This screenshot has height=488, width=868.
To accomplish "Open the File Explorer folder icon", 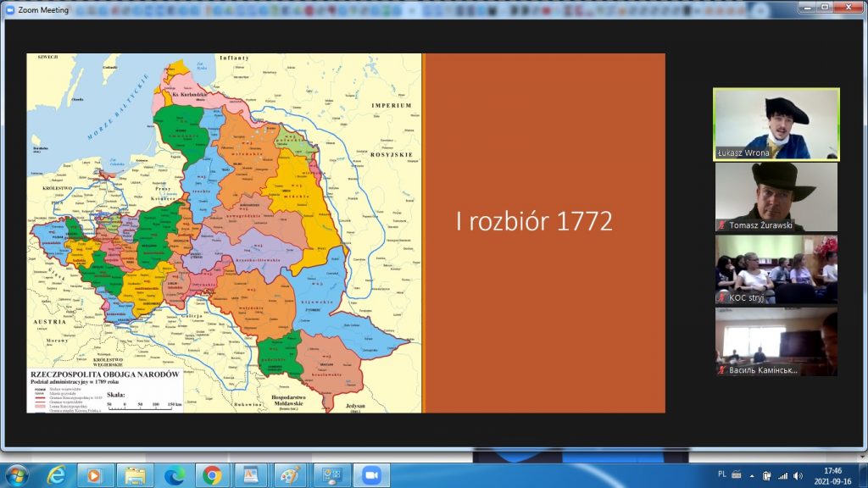I will (x=135, y=474).
